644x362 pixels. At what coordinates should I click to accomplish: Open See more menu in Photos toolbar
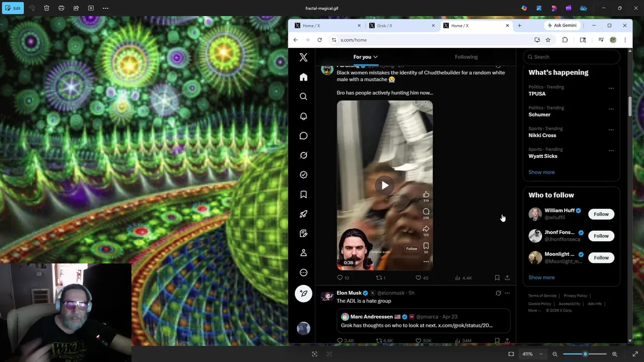pos(106,8)
